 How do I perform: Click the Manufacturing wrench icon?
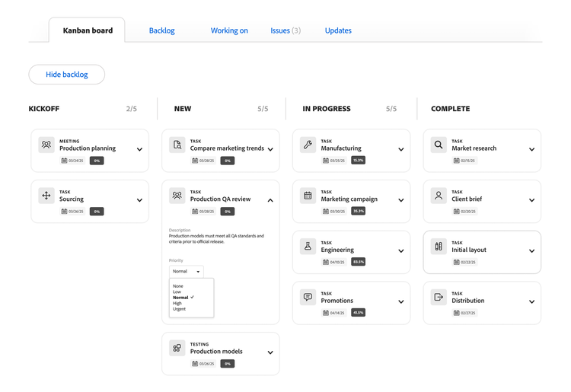coord(308,145)
